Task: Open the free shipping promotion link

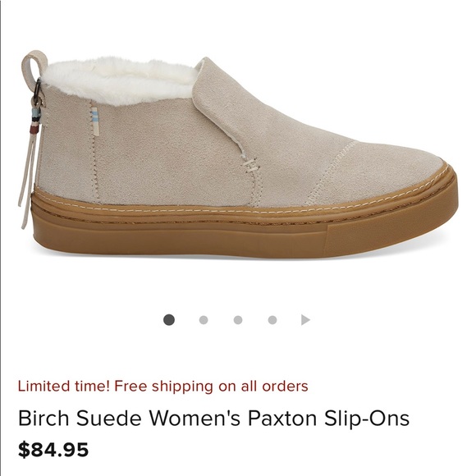Action: [163, 387]
